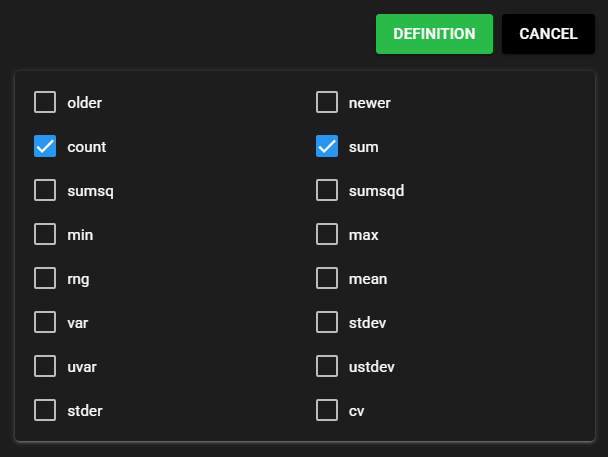The height and width of the screenshot is (457, 608).
Task: Check the uvar option
Action: point(45,366)
